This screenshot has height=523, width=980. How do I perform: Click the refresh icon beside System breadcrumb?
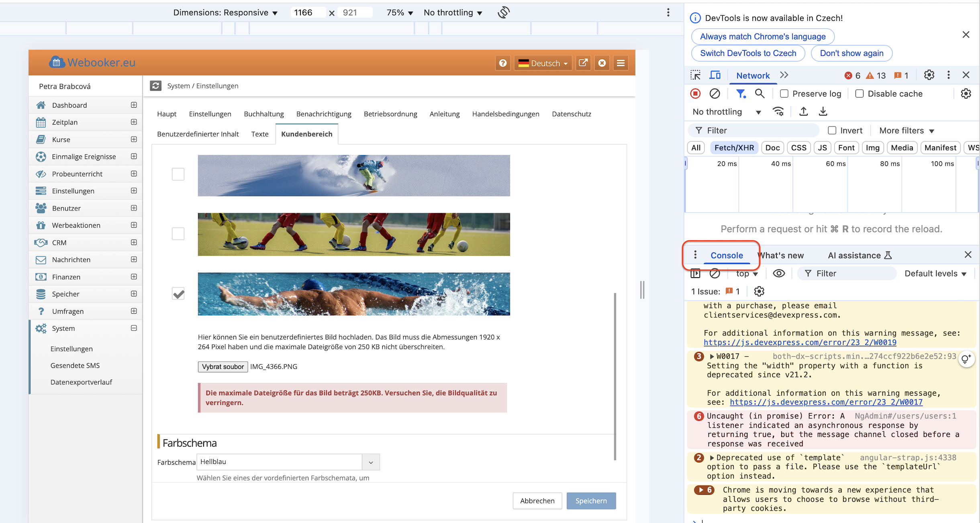click(156, 86)
